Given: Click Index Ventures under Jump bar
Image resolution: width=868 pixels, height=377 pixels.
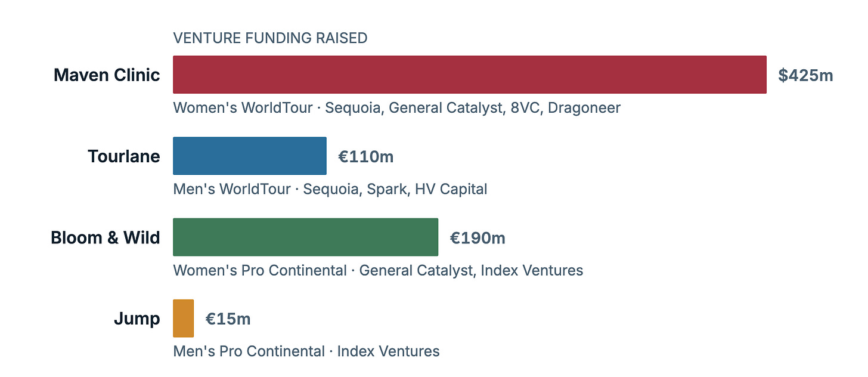Looking at the screenshot, I should click(x=389, y=351).
